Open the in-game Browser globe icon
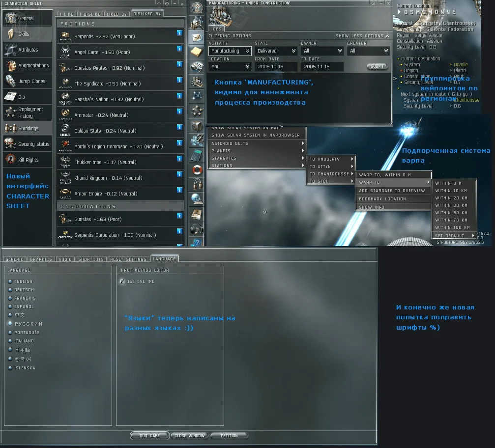495x448 pixels. click(197, 199)
